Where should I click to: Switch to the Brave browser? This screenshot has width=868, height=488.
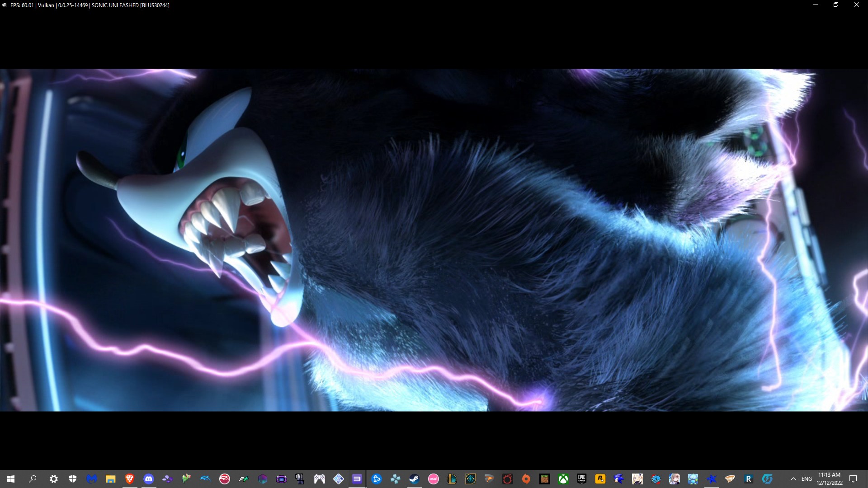pyautogui.click(x=130, y=479)
